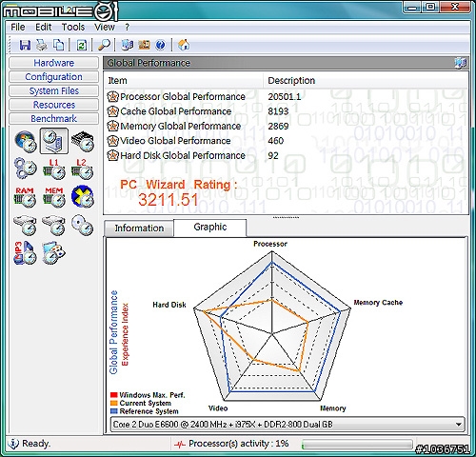The height and width of the screenshot is (457, 476).
Task: Click the blue Reference System legend swatch
Action: click(114, 411)
